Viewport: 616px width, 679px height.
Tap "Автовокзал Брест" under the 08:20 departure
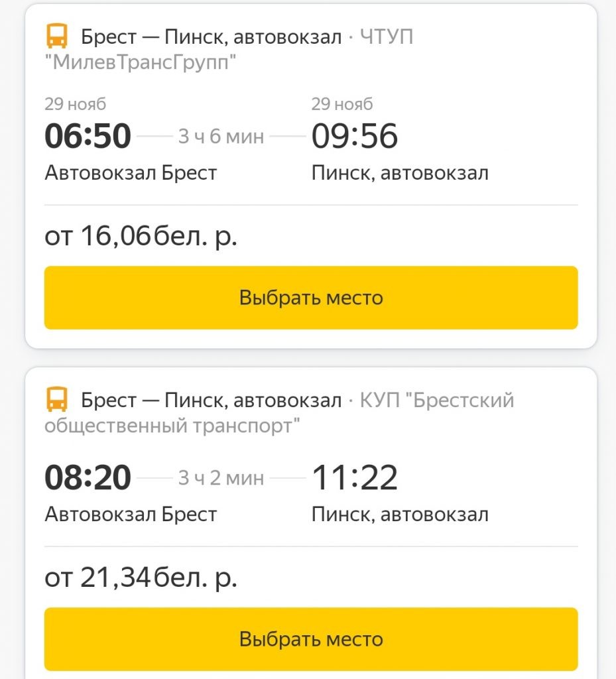[131, 515]
